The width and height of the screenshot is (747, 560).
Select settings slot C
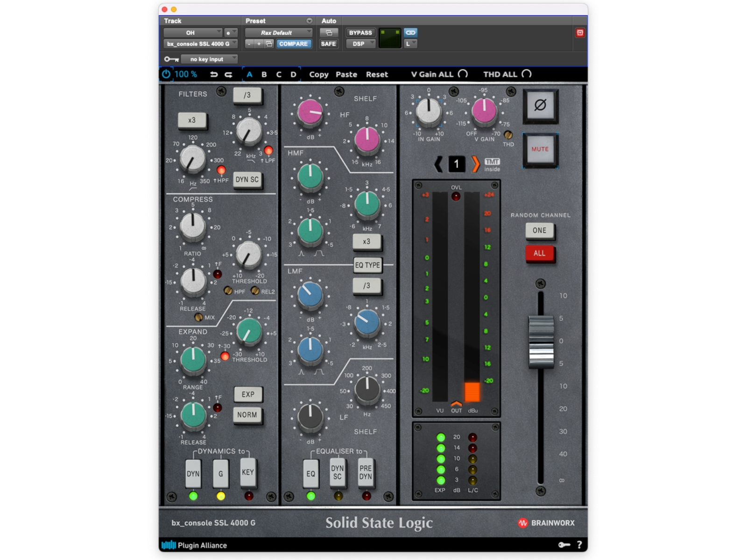[279, 75]
